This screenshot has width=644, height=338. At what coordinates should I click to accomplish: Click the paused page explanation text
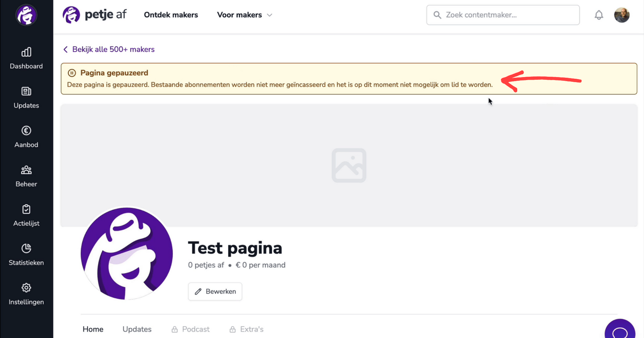(x=280, y=85)
